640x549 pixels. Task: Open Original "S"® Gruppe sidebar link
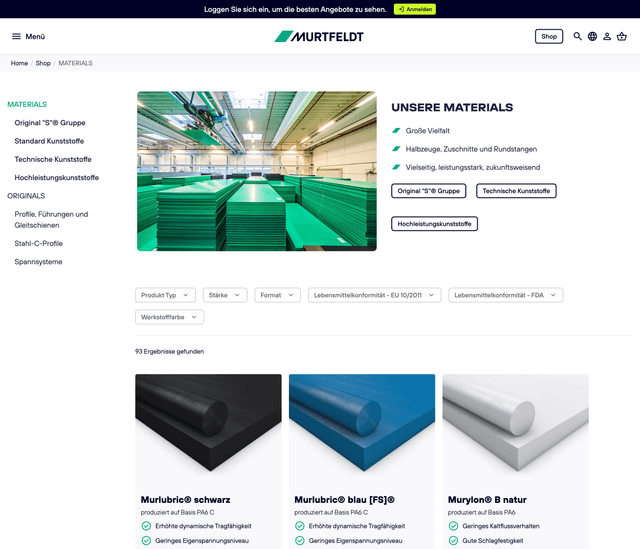[x=50, y=123]
